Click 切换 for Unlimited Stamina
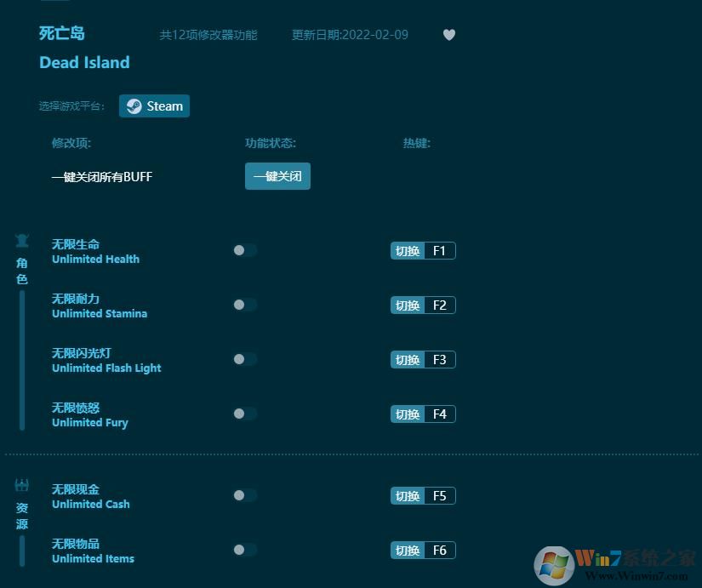This screenshot has height=588, width=702. tap(407, 305)
